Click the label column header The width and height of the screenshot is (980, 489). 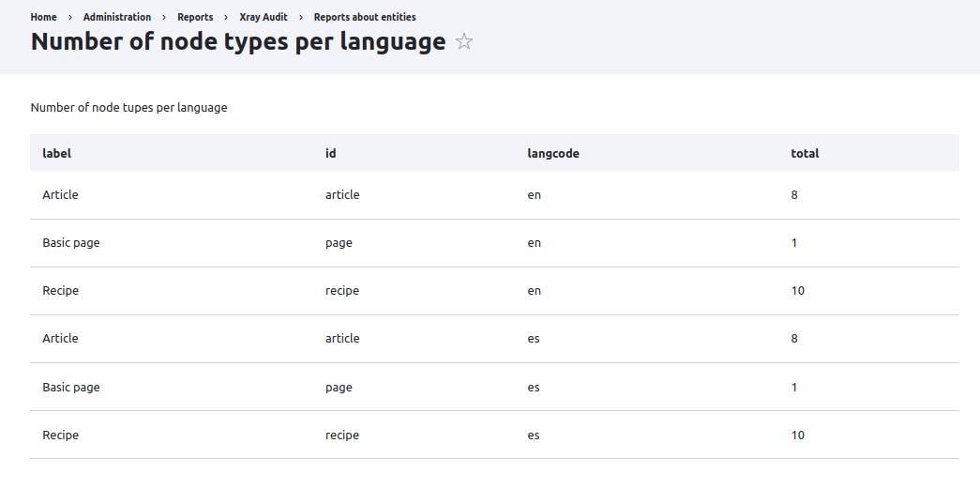click(x=57, y=153)
